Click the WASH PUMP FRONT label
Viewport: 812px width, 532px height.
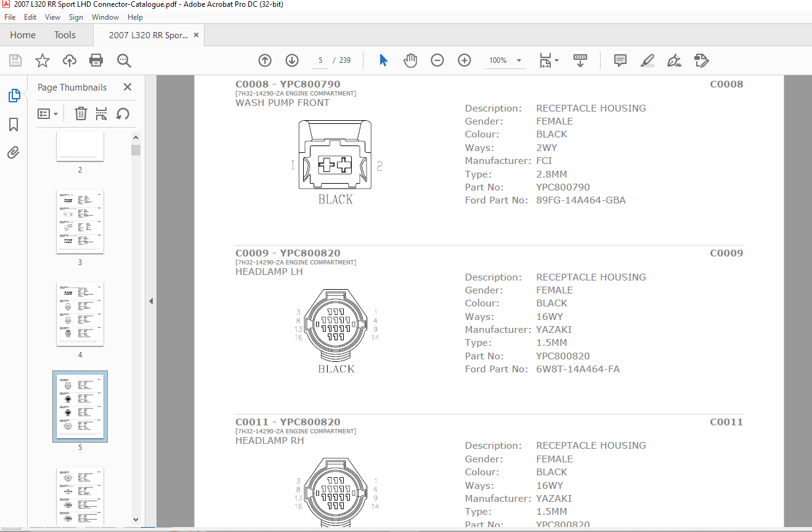click(x=282, y=103)
